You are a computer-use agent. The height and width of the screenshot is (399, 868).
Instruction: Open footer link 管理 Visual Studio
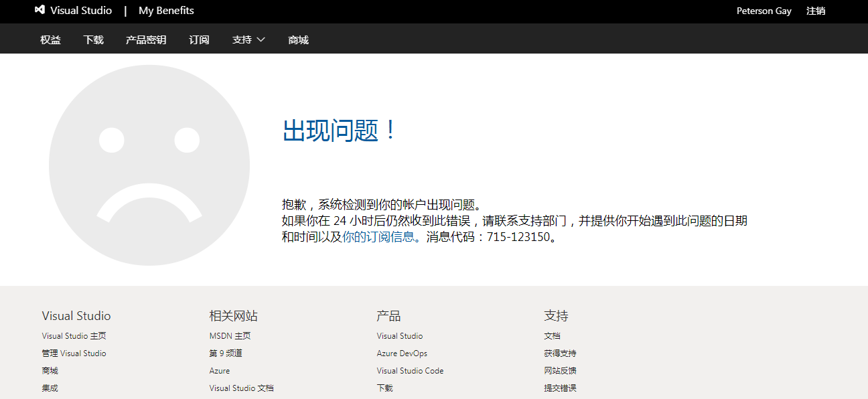[x=74, y=353]
